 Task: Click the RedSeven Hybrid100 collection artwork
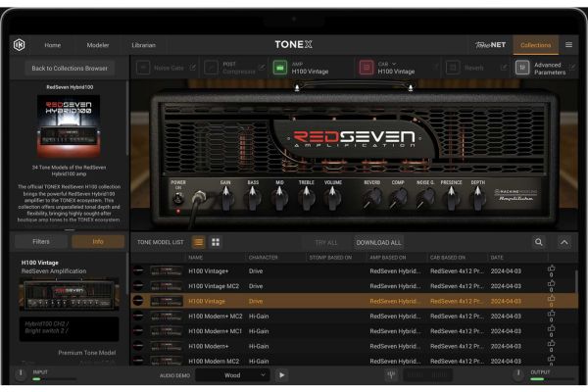pos(69,126)
